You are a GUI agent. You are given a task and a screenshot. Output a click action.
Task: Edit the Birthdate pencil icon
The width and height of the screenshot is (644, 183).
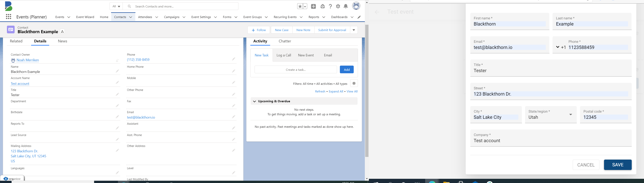click(x=117, y=117)
